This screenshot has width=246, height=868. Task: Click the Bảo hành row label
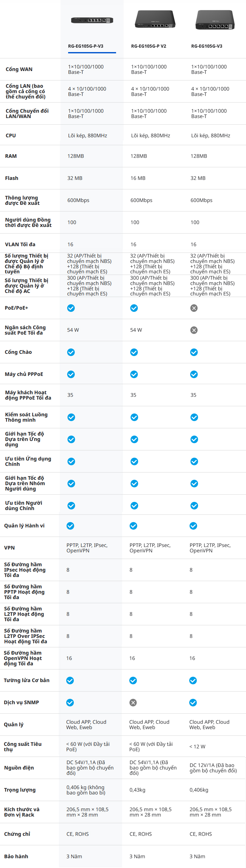tap(16, 856)
